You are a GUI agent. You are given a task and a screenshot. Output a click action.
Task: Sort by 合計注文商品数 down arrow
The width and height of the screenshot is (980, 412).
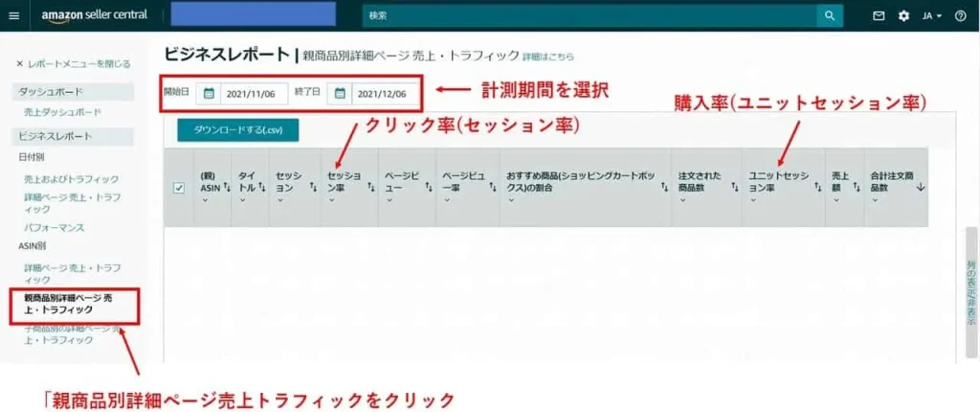tap(921, 187)
